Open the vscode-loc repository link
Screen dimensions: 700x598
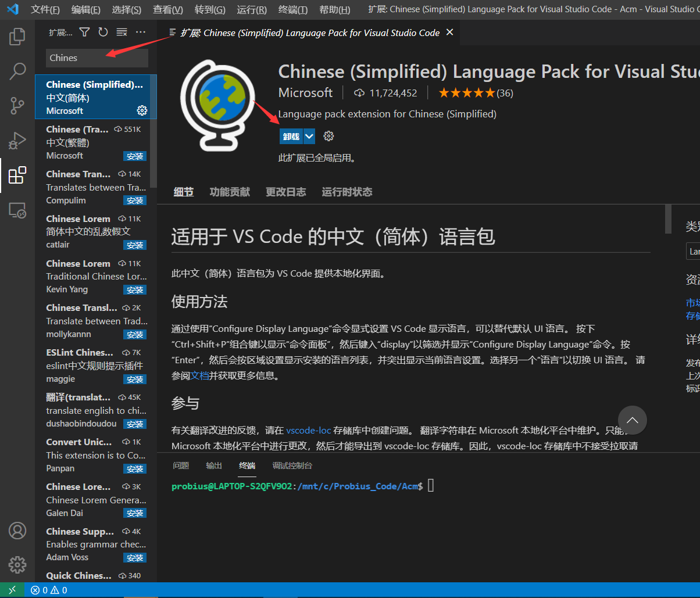(308, 431)
